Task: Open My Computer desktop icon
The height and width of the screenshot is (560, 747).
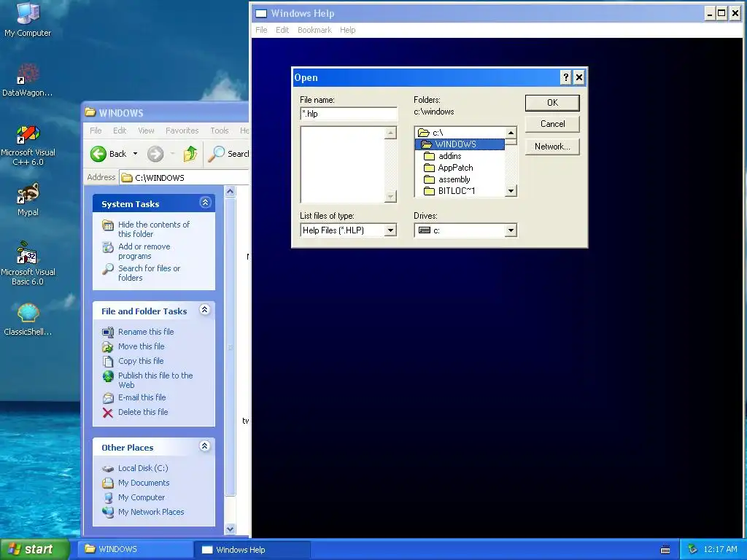Action: (x=28, y=20)
